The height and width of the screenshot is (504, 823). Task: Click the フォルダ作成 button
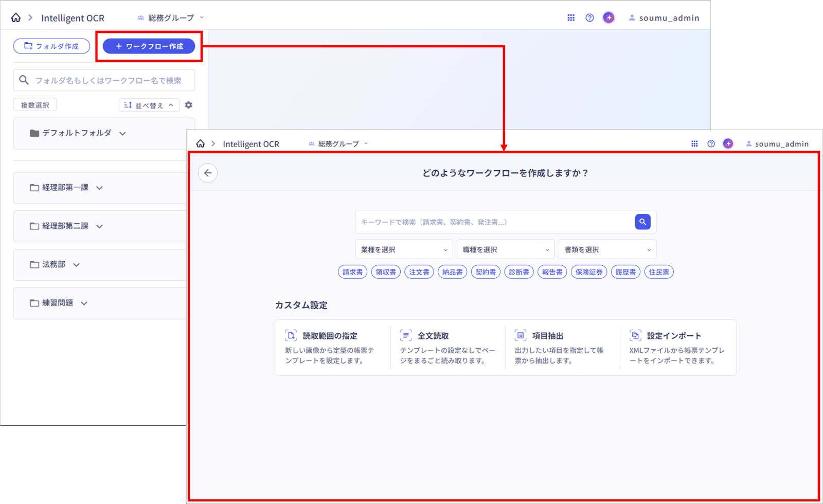(51, 46)
